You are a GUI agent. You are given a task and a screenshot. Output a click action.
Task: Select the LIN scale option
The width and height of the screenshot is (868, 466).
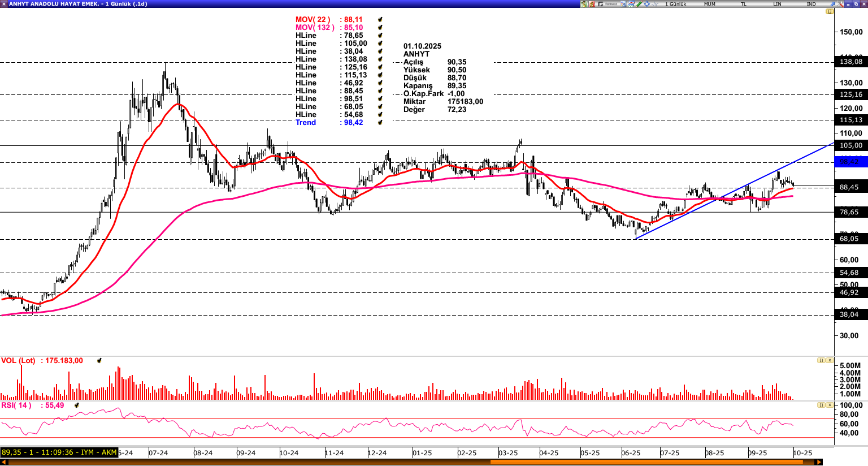[778, 4]
